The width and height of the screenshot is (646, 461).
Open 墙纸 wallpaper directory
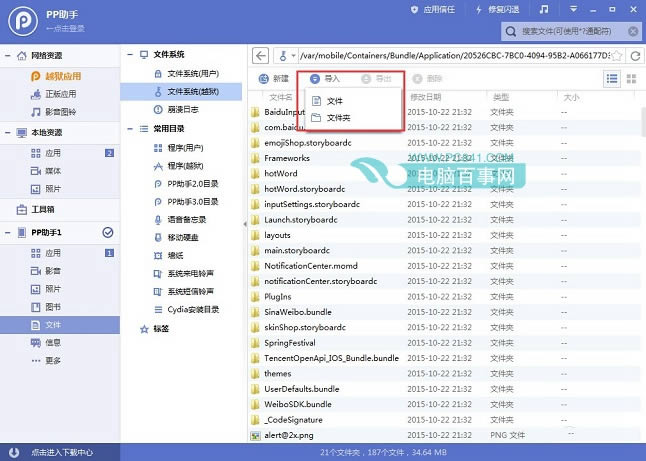(169, 255)
